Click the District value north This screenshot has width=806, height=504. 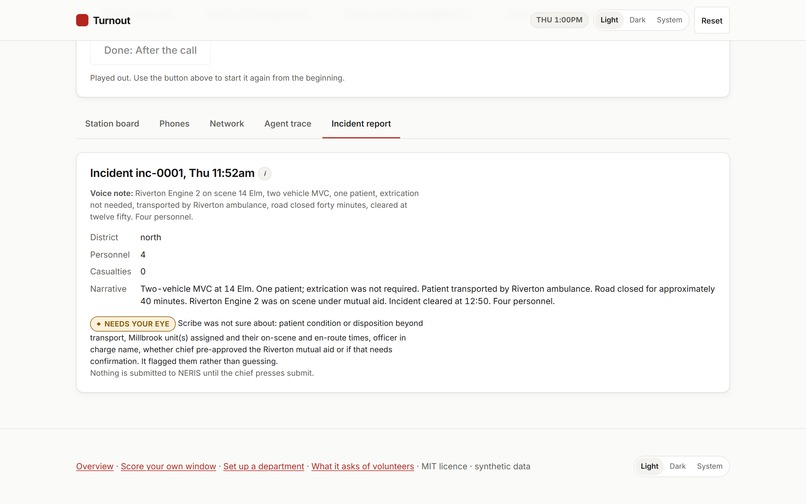click(x=151, y=238)
